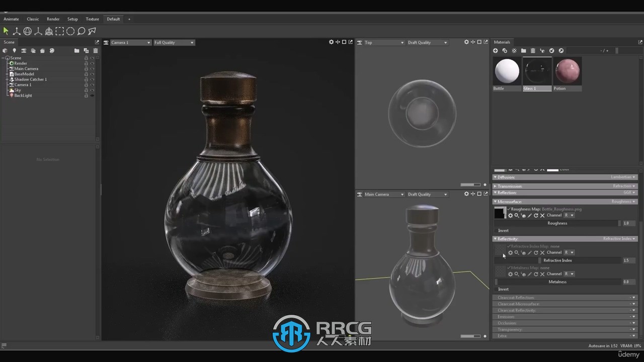Open Diffusion Lambertian model dropdown

[623, 177]
